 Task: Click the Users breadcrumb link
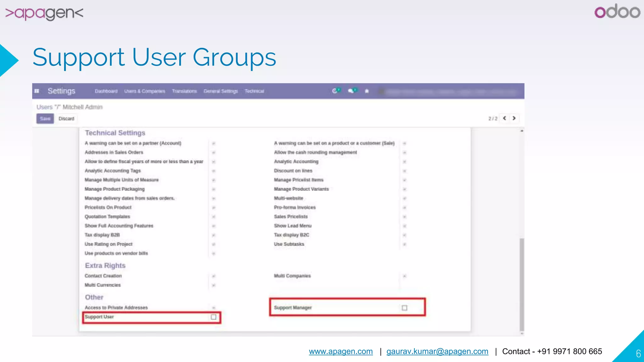[x=44, y=107]
